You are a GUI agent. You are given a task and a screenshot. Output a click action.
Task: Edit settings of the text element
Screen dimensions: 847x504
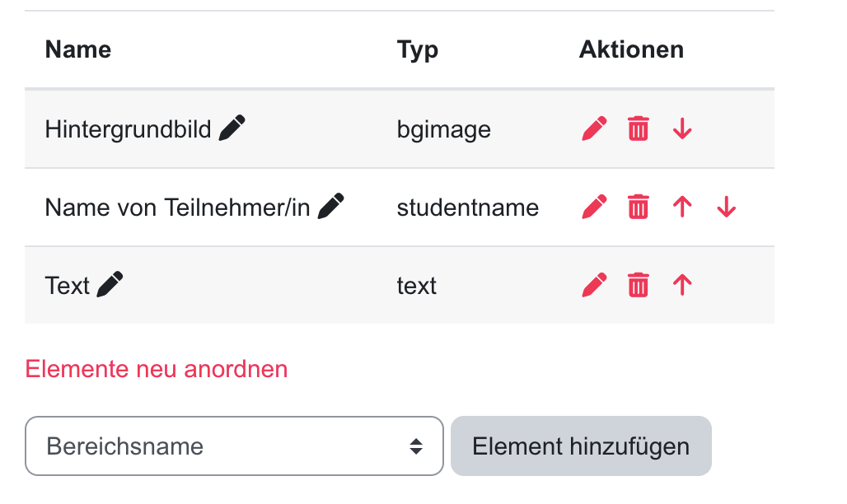pos(593,285)
